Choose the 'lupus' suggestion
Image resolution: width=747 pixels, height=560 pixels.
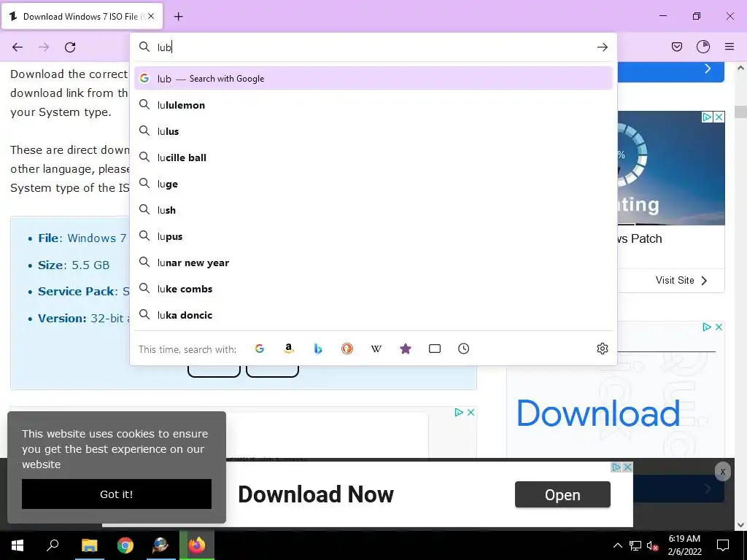373,236
